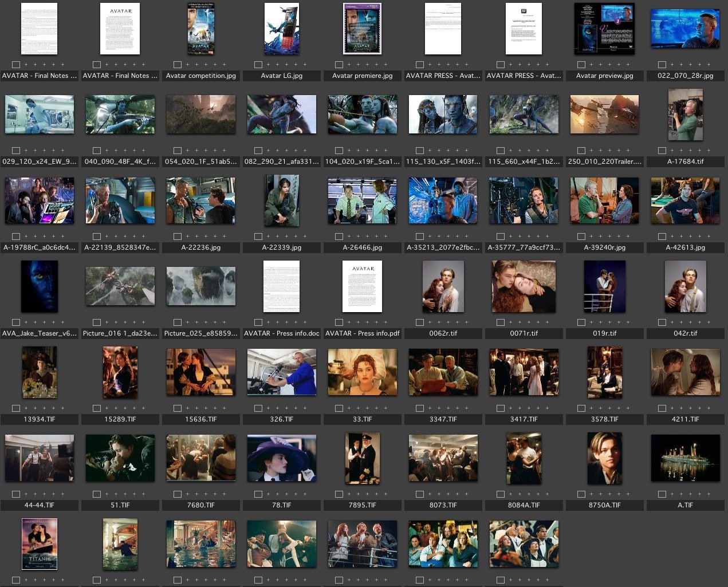Choose the 042r.tif thumbnail
Viewport: 728px width, 587px height.
[685, 286]
